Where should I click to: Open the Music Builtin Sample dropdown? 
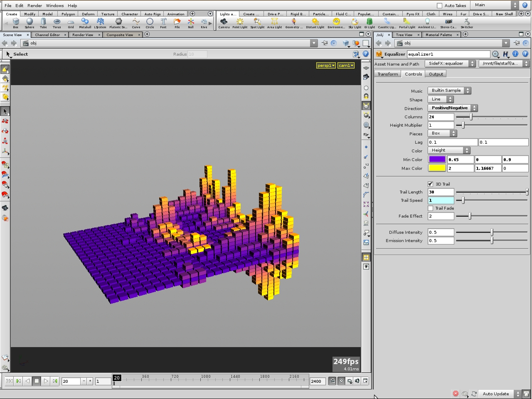tap(449, 91)
